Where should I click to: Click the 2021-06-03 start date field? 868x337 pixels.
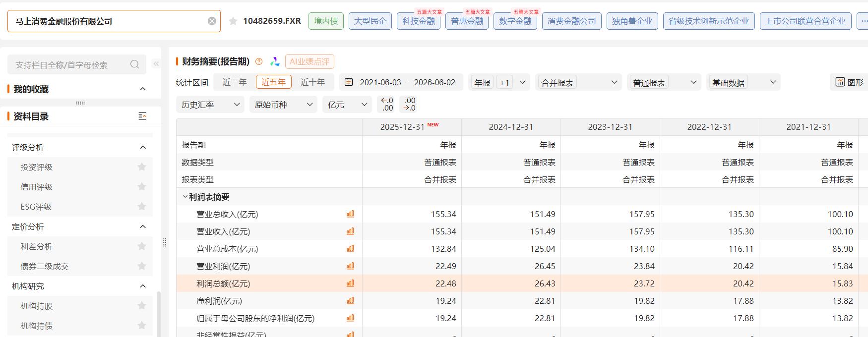[x=380, y=82]
